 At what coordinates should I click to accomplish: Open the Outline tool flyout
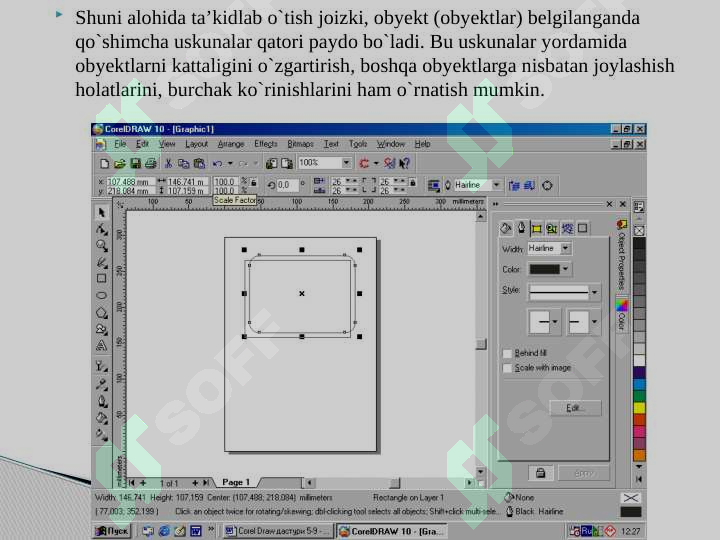(102, 401)
